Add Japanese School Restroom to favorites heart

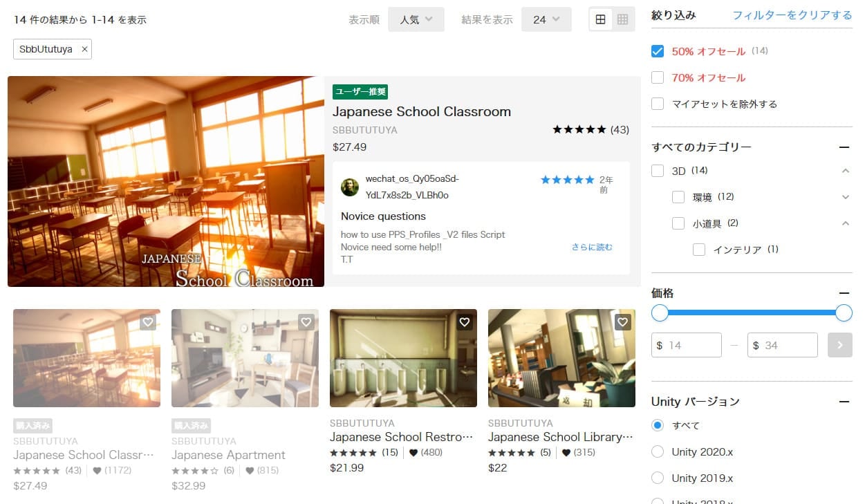(464, 322)
